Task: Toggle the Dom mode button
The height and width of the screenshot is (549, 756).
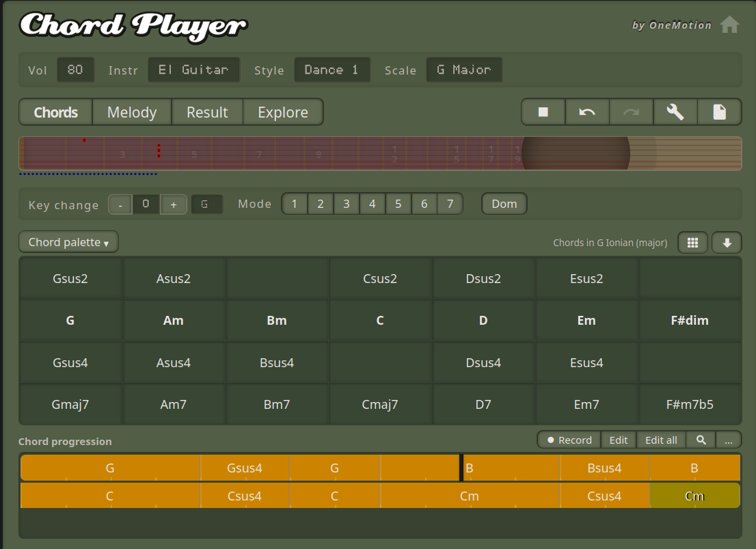Action: click(504, 204)
